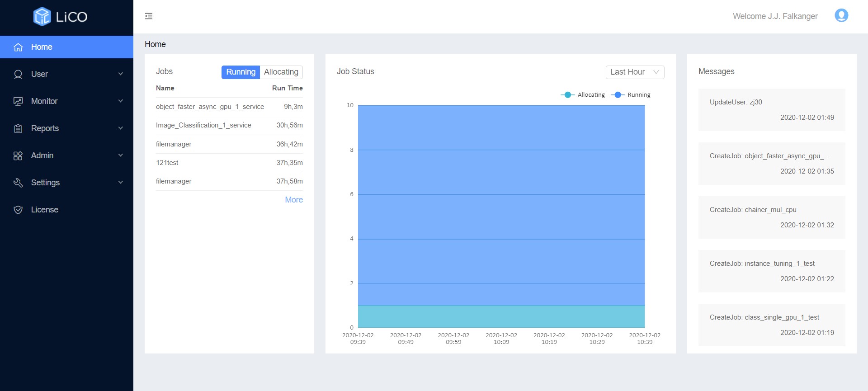This screenshot has width=868, height=391.
Task: Expand the Monitor menu chevron
Action: pyautogui.click(x=120, y=101)
